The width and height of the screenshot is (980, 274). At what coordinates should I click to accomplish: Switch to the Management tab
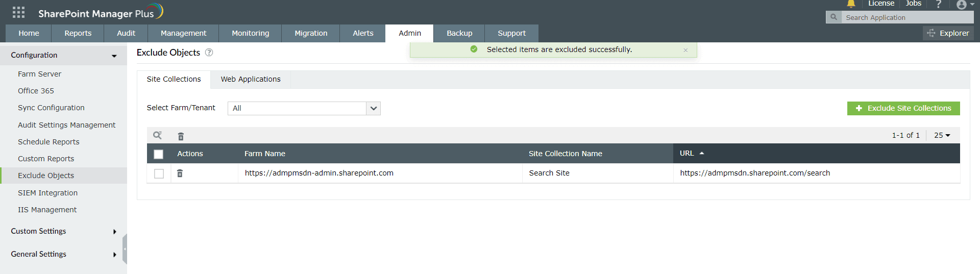click(x=183, y=33)
